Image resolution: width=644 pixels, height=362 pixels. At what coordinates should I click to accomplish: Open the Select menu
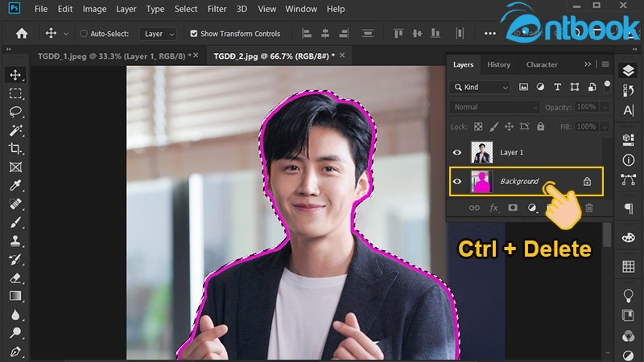[x=186, y=9]
